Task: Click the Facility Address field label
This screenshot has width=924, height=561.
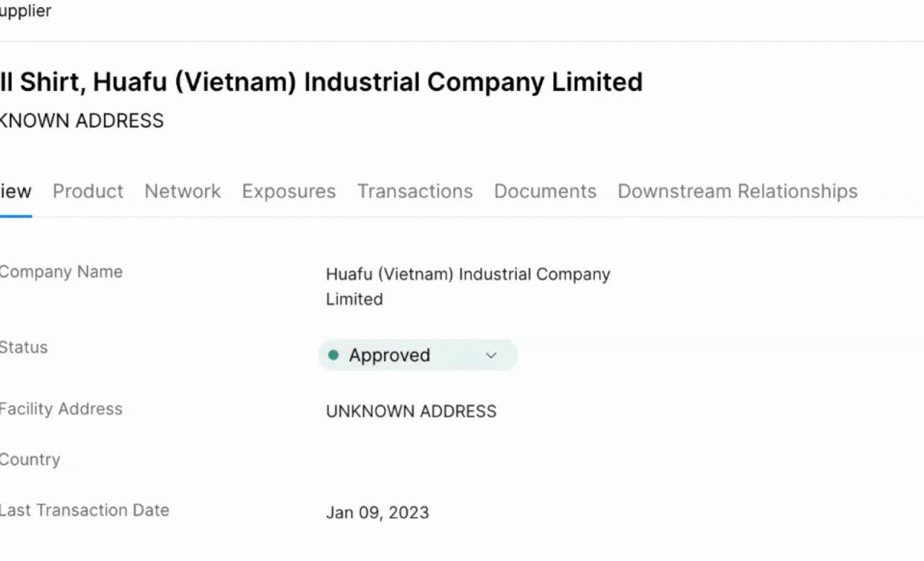Action: tap(61, 409)
